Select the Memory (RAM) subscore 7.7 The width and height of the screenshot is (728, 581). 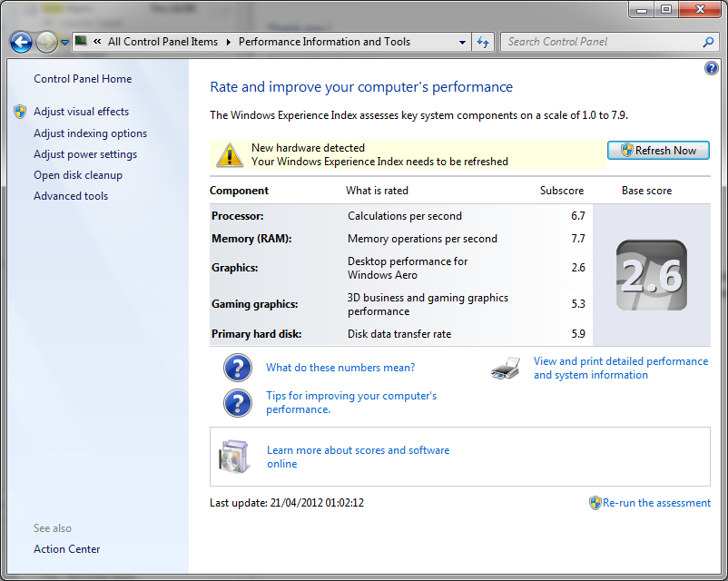click(578, 239)
